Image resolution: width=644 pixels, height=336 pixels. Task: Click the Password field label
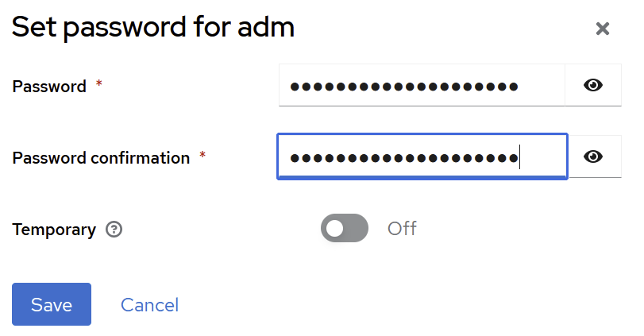pyautogui.click(x=49, y=87)
